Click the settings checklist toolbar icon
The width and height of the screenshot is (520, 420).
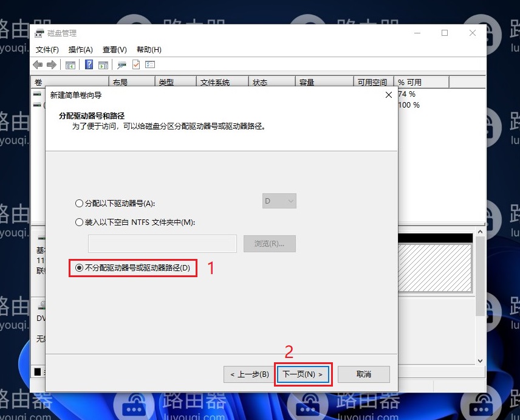click(150, 64)
